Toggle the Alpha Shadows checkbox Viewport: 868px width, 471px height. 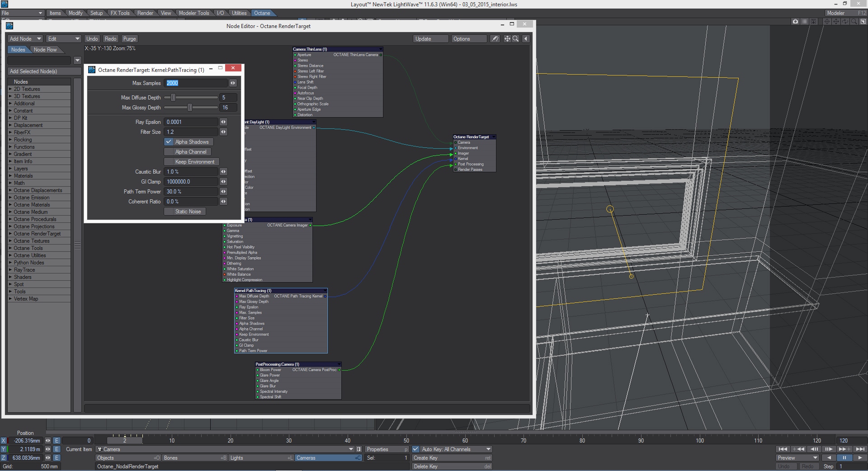[169, 142]
